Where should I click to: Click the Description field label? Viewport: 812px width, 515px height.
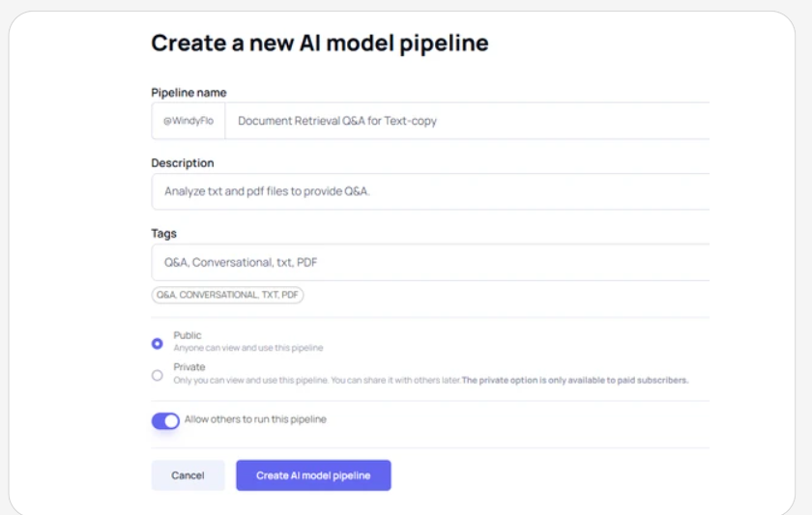tap(183, 163)
